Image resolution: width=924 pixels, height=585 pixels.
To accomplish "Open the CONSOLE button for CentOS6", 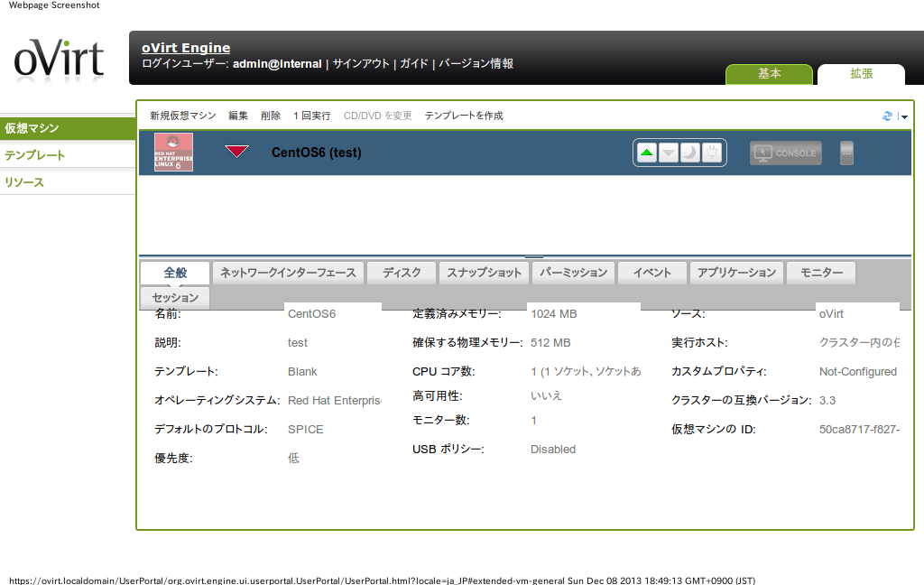I will tap(785, 153).
